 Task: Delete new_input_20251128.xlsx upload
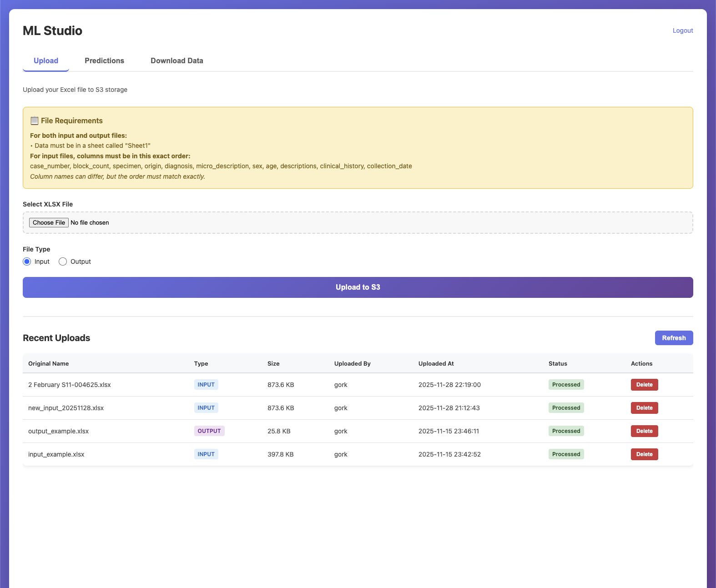pos(644,408)
